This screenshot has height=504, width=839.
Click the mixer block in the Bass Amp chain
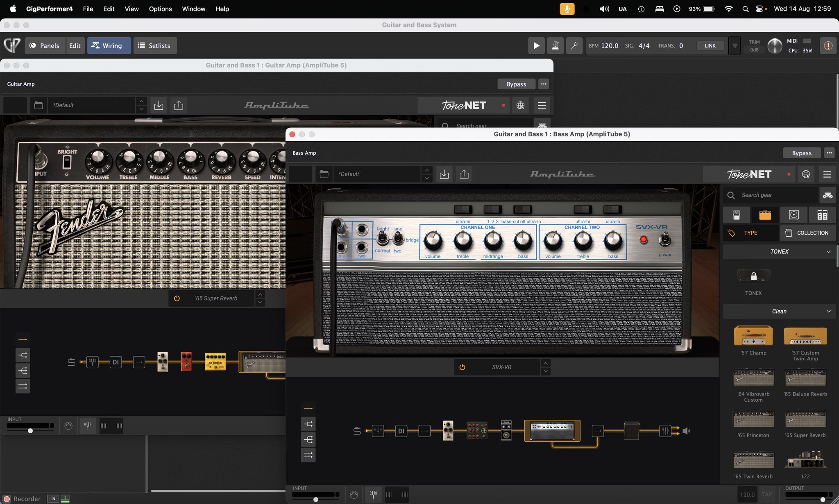click(x=665, y=431)
